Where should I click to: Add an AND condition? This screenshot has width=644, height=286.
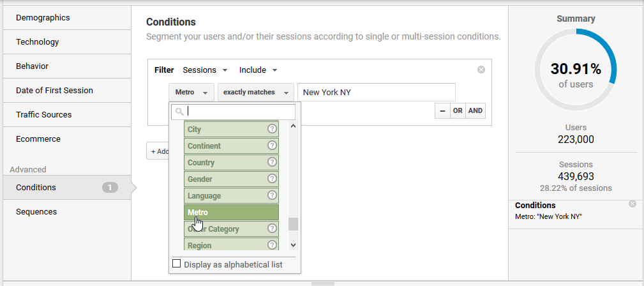click(476, 110)
